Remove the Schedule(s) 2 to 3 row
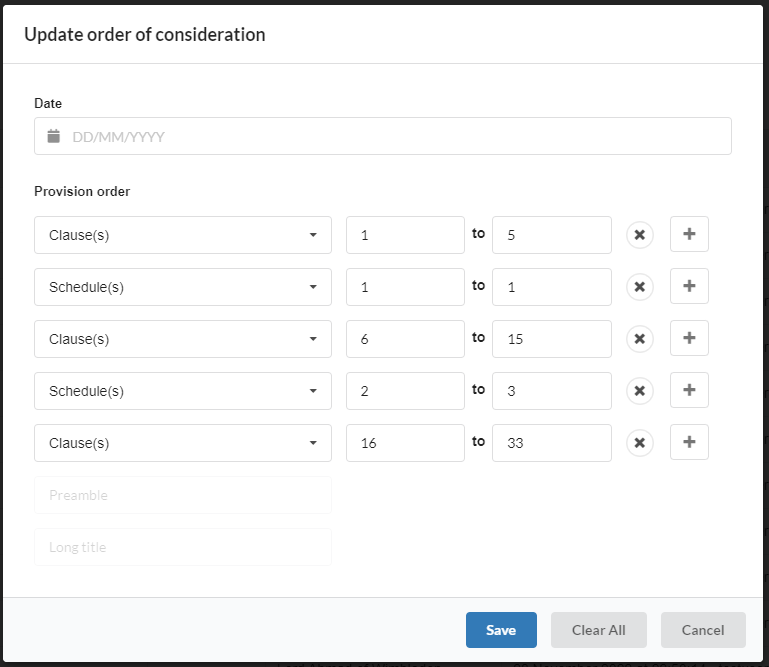769x667 pixels. coord(640,391)
